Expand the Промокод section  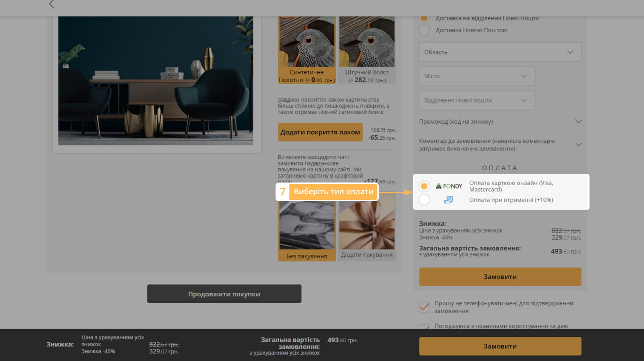coord(500,121)
